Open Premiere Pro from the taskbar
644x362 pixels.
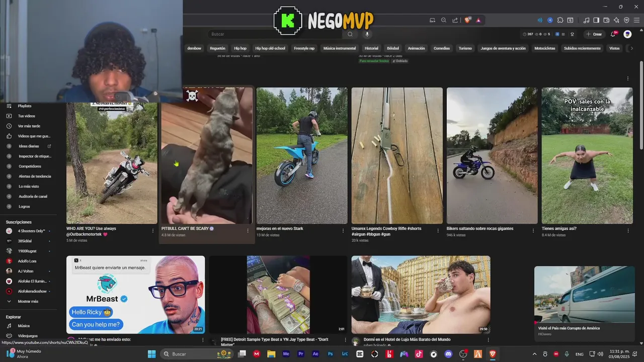click(301, 354)
